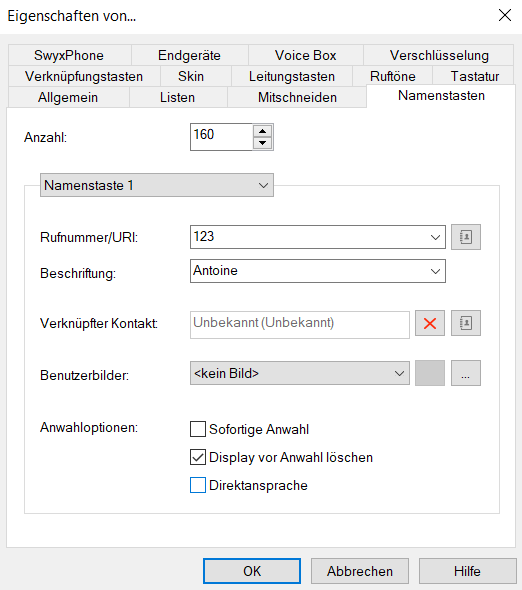Remove linked contact with red X
The width and height of the screenshot is (522, 590).
point(430,323)
